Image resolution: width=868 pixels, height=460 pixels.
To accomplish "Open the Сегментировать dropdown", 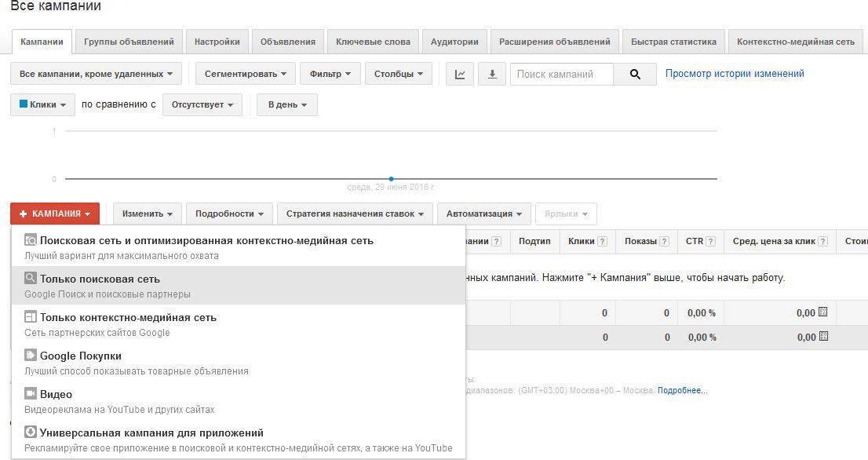I will 245,75.
